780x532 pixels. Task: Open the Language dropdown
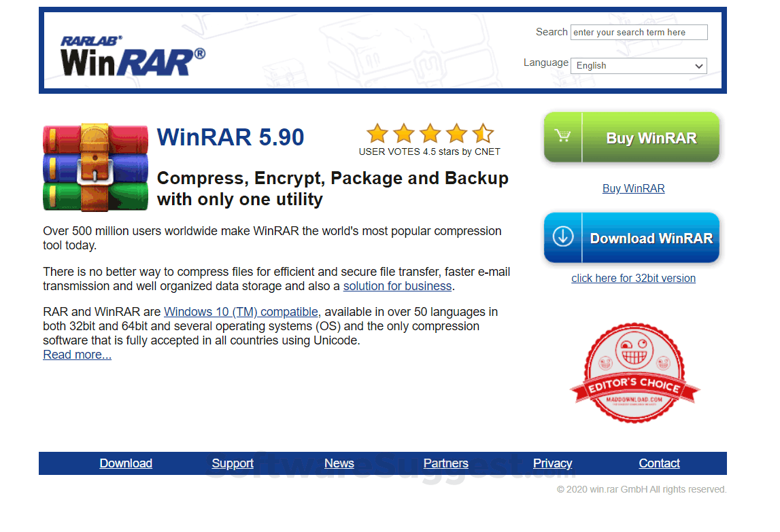pyautogui.click(x=639, y=66)
